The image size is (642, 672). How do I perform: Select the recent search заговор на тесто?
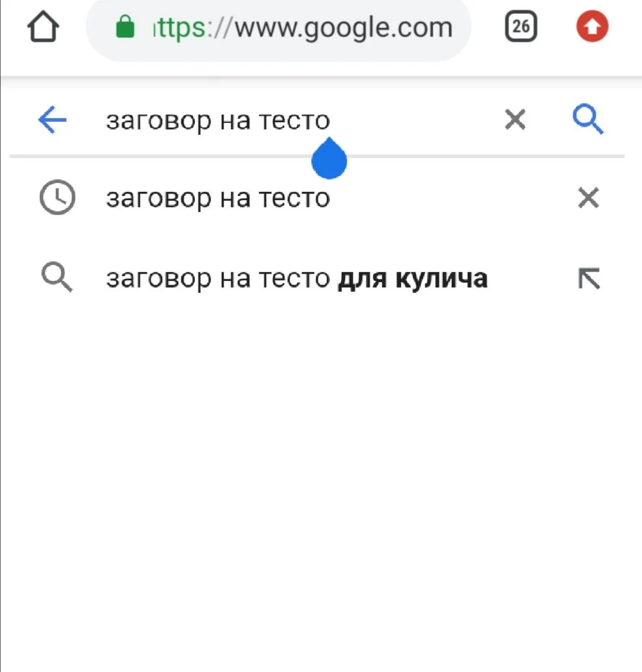click(x=218, y=198)
